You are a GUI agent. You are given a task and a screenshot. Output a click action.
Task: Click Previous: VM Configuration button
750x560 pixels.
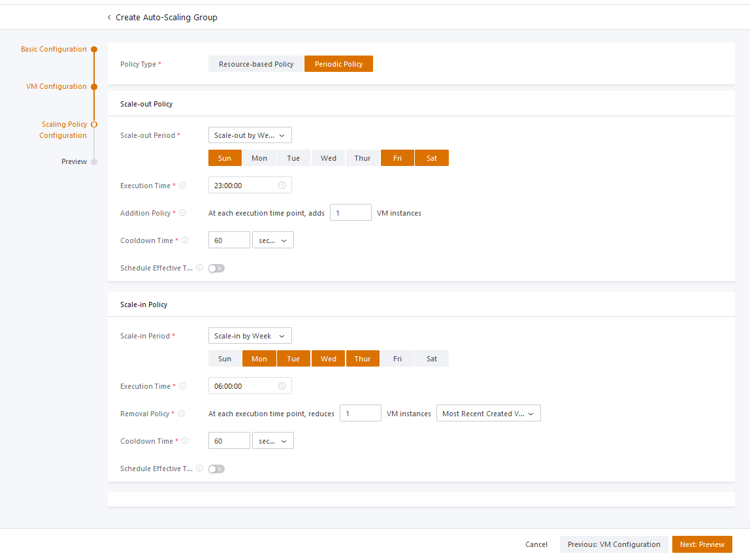(613, 544)
